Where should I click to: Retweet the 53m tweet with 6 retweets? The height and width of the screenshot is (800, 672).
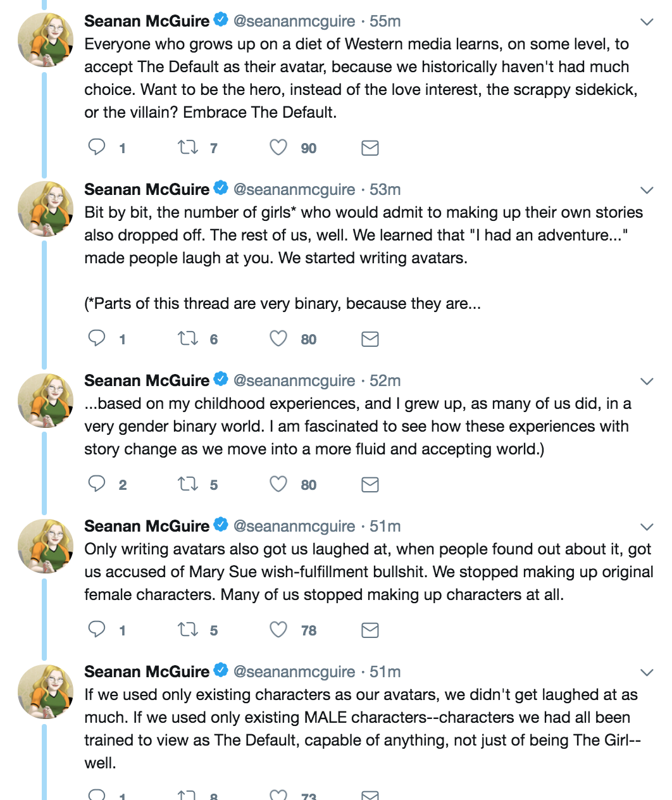pyautogui.click(x=187, y=339)
